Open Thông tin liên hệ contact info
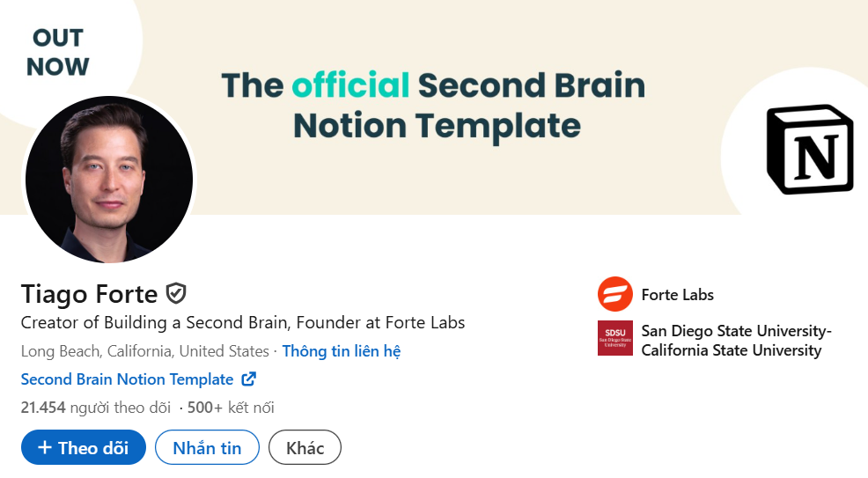Screen dimensions: 868x478 tap(342, 350)
